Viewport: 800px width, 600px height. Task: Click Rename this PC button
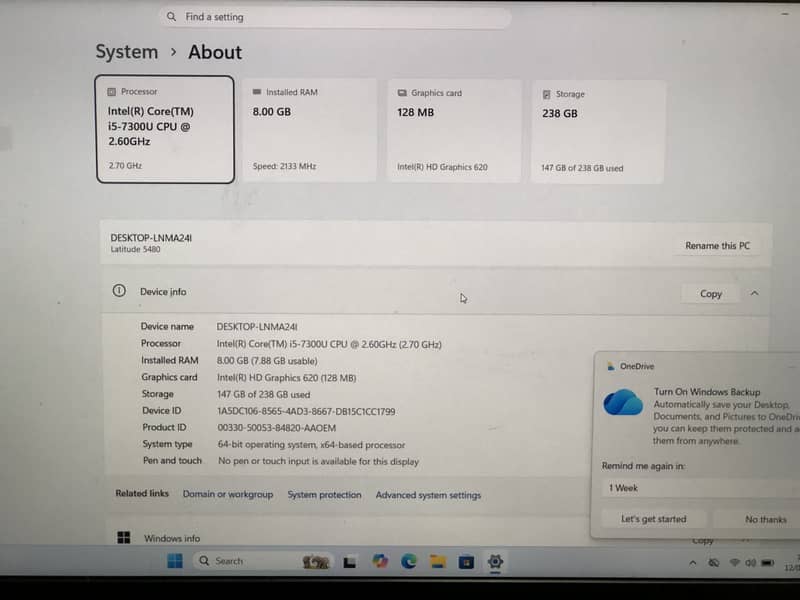pos(717,246)
